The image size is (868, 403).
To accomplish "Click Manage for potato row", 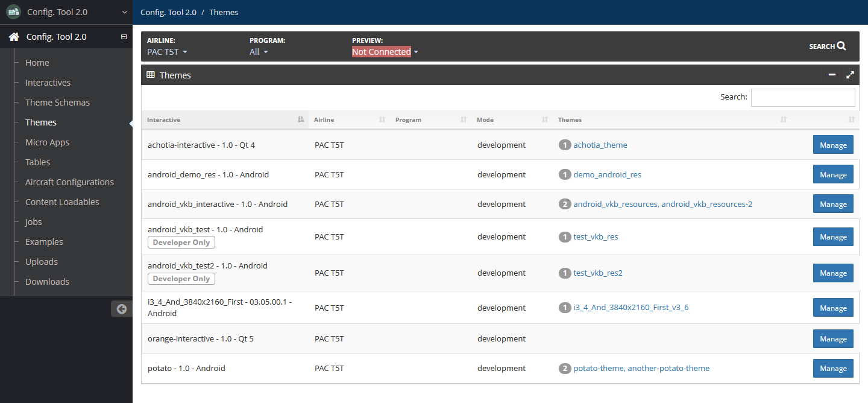I will click(x=833, y=369).
